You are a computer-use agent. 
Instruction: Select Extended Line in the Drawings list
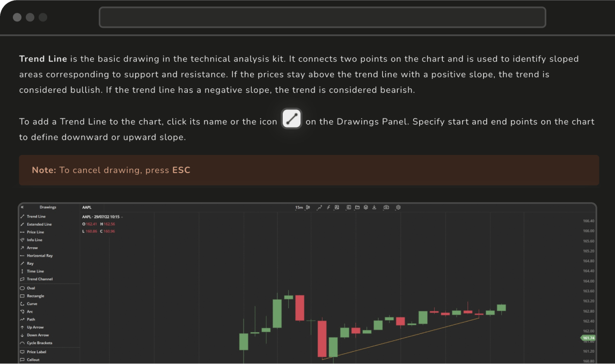point(39,224)
